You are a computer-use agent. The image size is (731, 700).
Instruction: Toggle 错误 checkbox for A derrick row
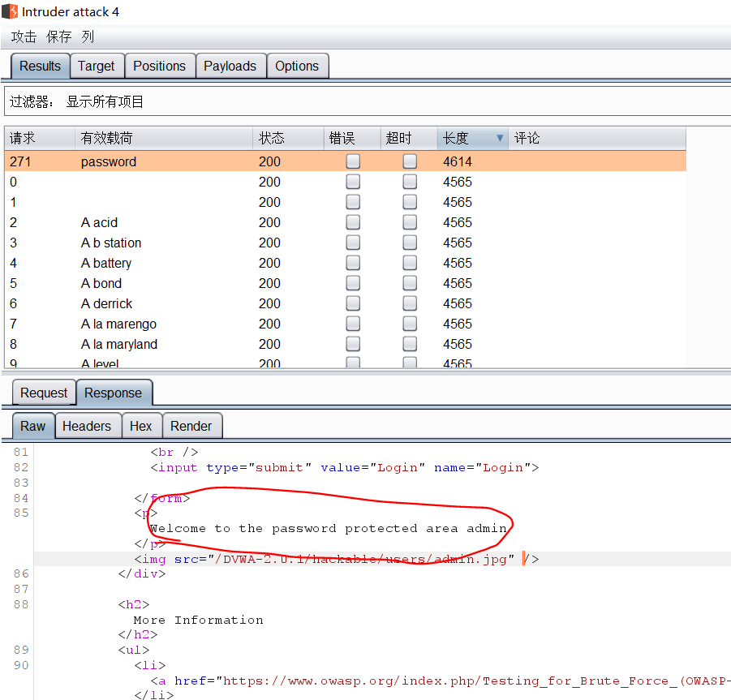[353, 303]
